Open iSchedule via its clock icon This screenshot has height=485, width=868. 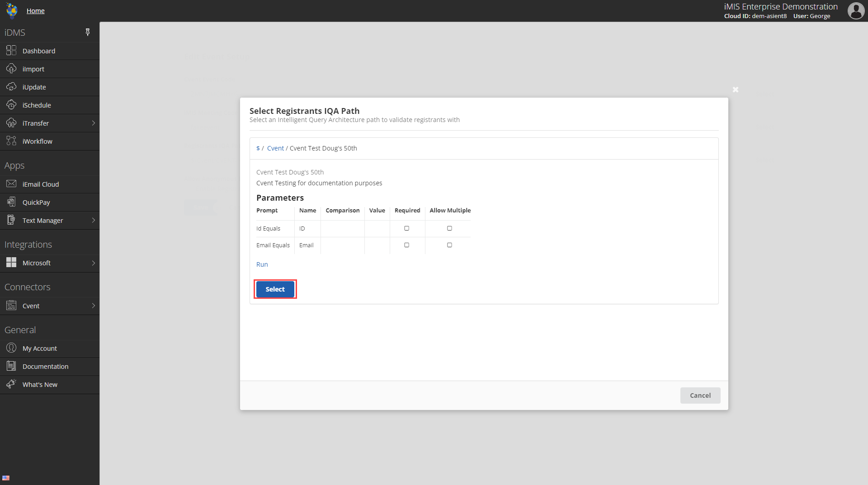click(x=11, y=105)
